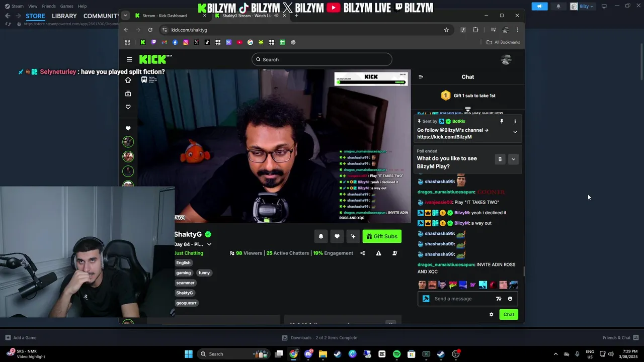Click the Gift Subs button
The height and width of the screenshot is (362, 644).
click(x=382, y=236)
